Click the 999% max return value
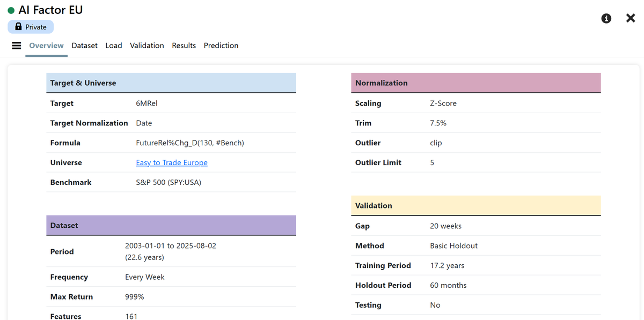The image size is (644, 320). click(x=135, y=297)
